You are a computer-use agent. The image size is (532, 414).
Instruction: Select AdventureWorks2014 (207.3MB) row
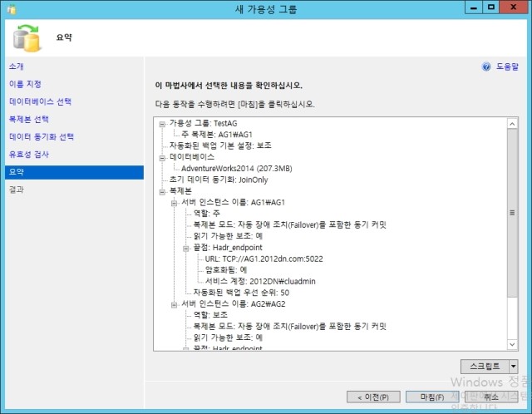236,168
